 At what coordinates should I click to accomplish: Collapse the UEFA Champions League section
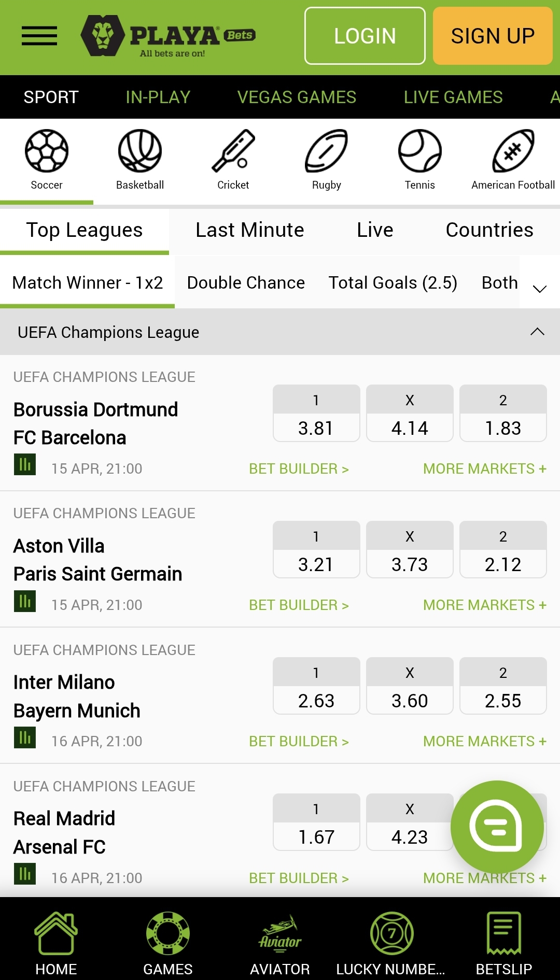pyautogui.click(x=537, y=332)
